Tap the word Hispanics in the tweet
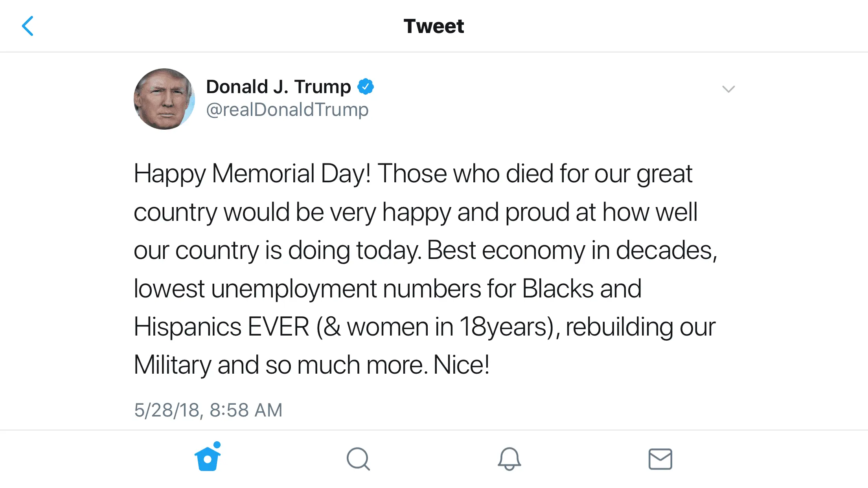Viewport: 868px width, 488px height. click(x=188, y=327)
